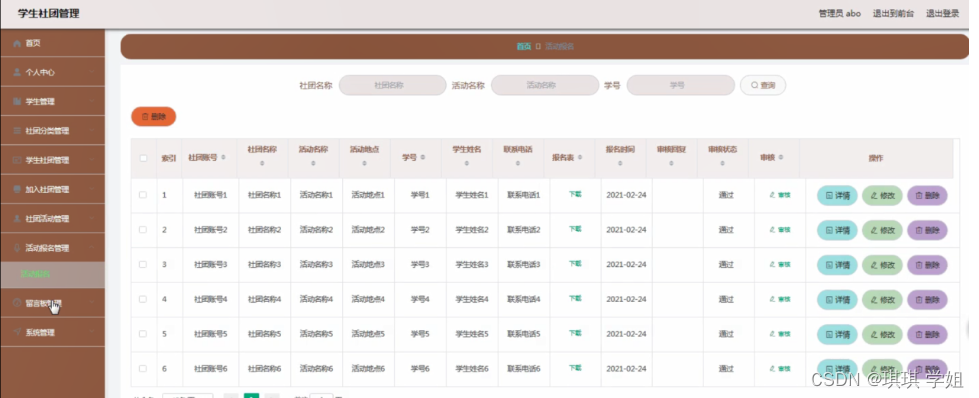Screen dimensions: 979x398
Task: Click the cell text 活动地点6
Action: 368,369
